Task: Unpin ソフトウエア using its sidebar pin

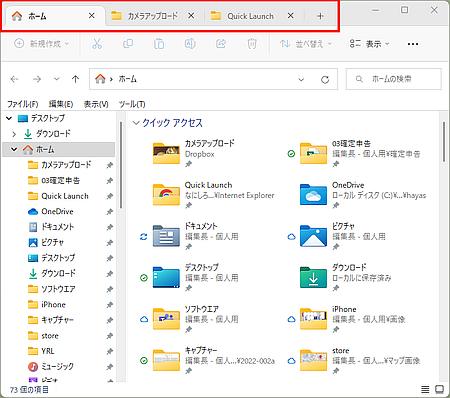Action: coord(110,289)
